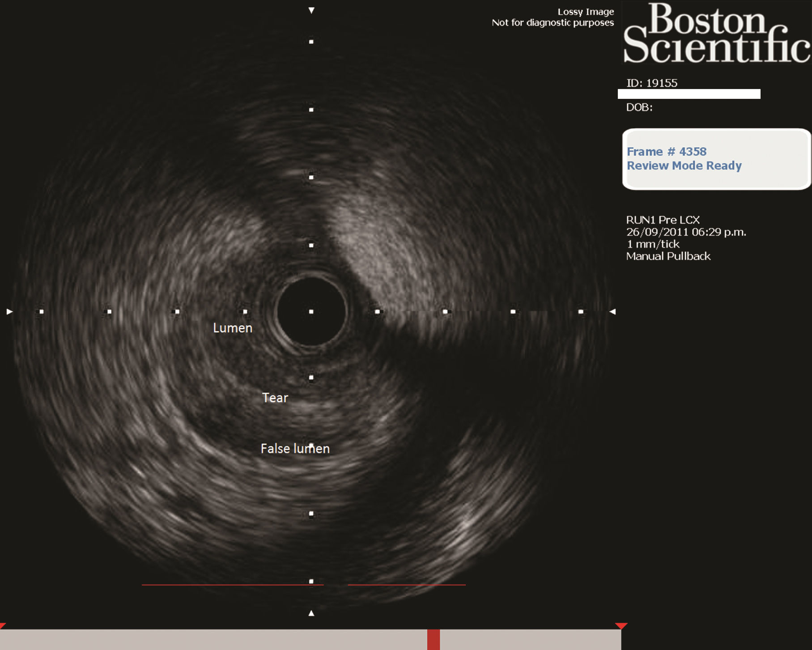Image resolution: width=812 pixels, height=650 pixels.
Task: Click the left horizontal axis arrow marker
Action: pos(9,311)
